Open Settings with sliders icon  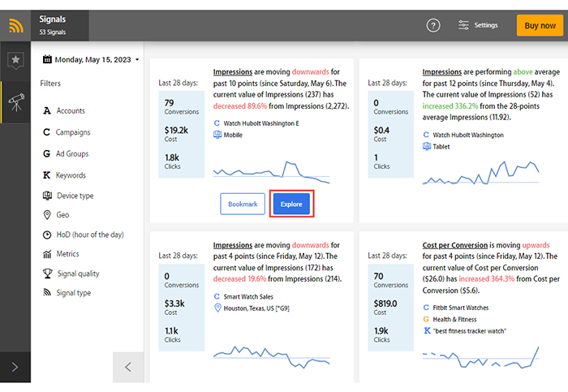pyautogui.click(x=478, y=25)
